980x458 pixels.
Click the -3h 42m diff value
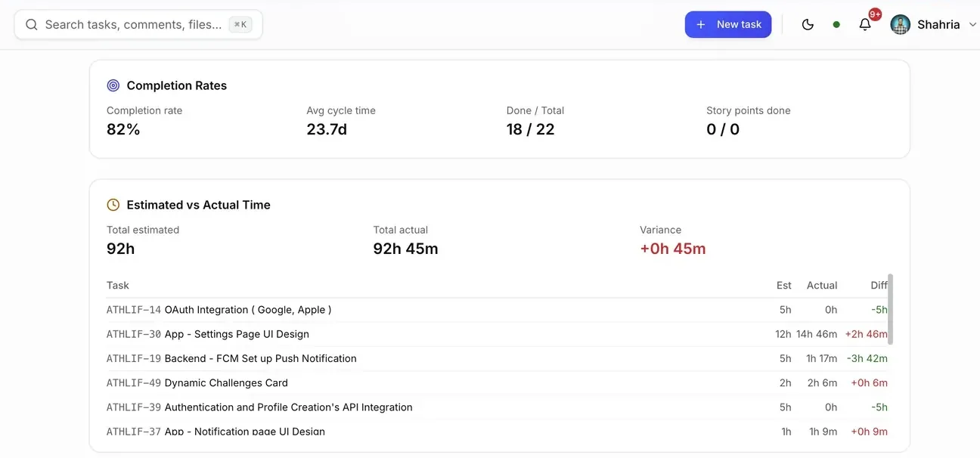point(867,358)
